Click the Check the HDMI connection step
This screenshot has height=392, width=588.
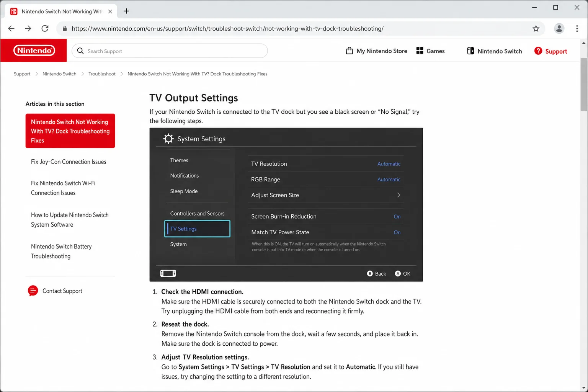202,292
